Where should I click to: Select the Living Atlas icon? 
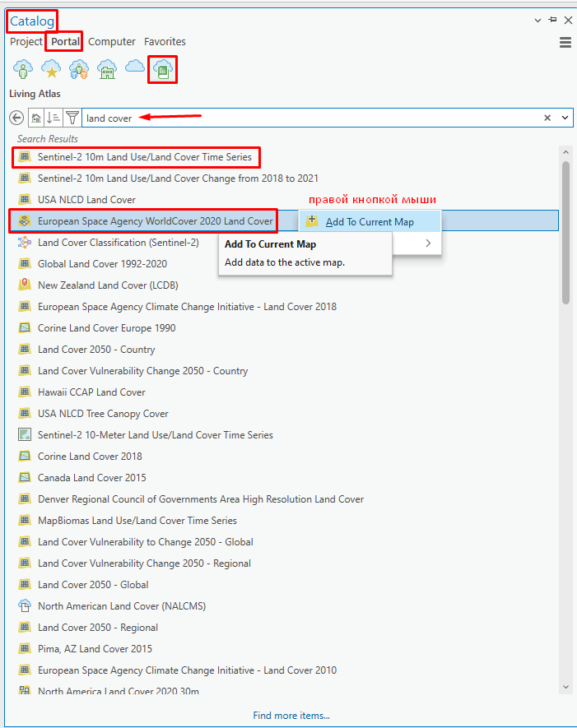[163, 71]
